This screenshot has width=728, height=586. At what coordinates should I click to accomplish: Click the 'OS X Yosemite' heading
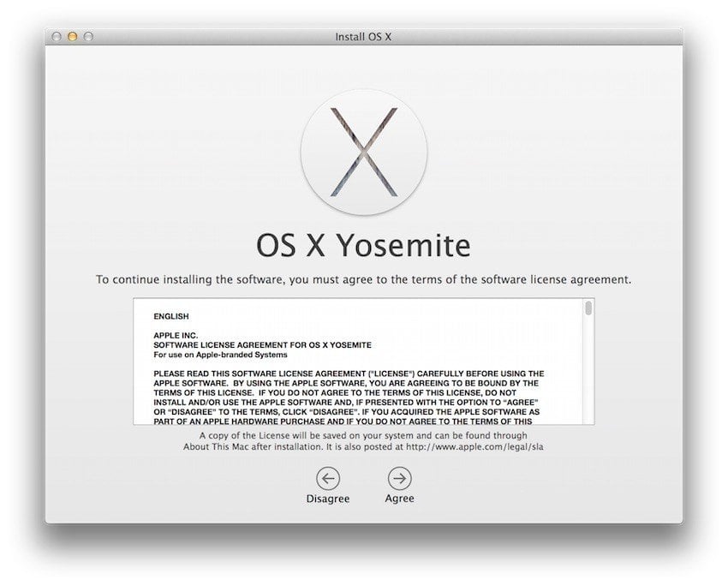pyautogui.click(x=363, y=245)
